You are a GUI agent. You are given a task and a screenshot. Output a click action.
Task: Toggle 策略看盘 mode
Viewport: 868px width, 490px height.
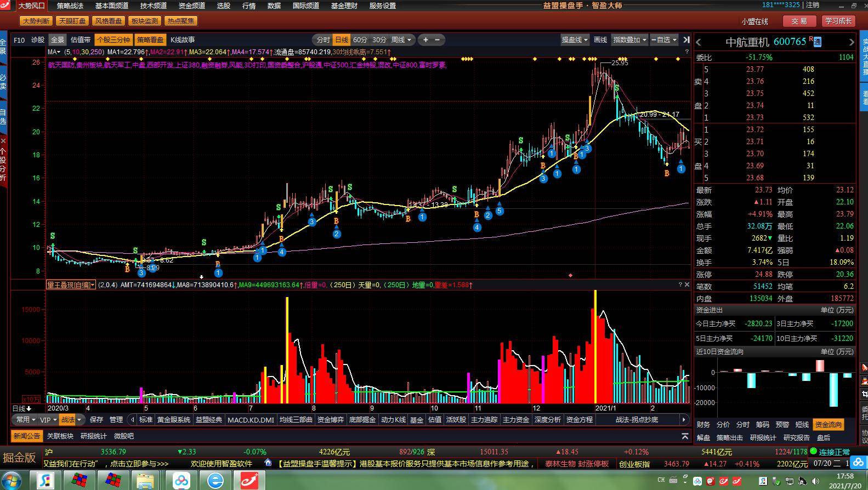coord(150,39)
